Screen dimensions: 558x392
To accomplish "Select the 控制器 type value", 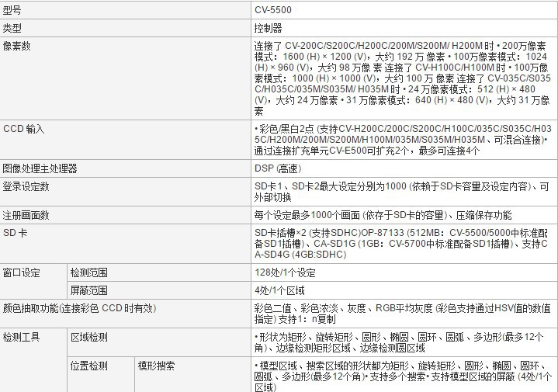I will click(x=268, y=28).
